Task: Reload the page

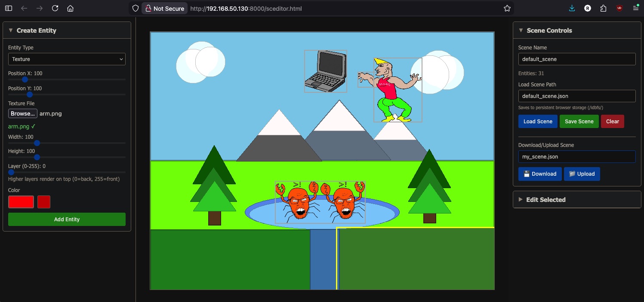Action: pyautogui.click(x=55, y=8)
